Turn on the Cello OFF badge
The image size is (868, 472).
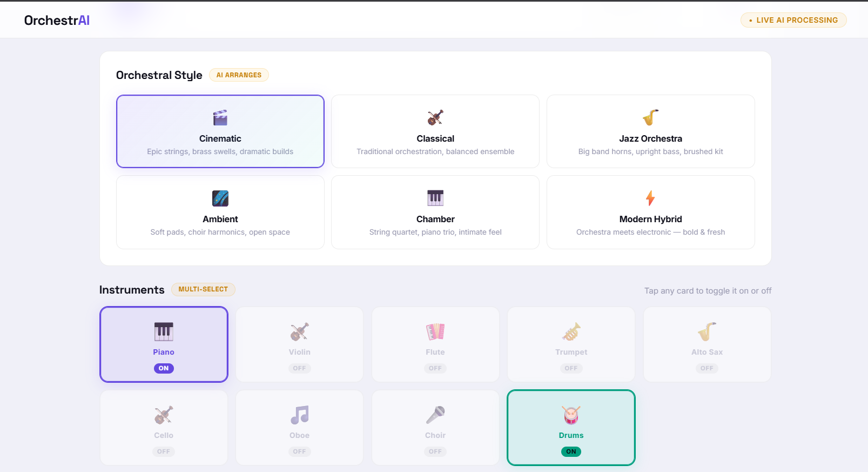[164, 451]
